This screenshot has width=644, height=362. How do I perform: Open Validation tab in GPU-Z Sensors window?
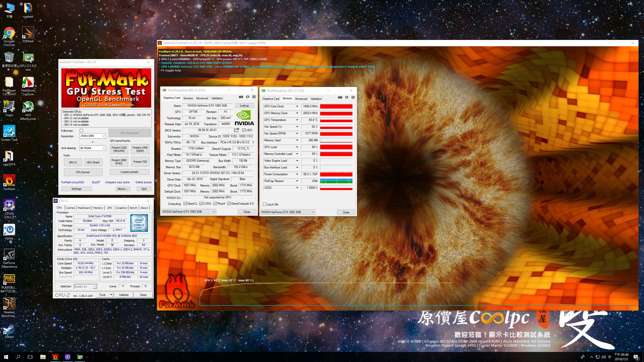pyautogui.click(x=316, y=99)
